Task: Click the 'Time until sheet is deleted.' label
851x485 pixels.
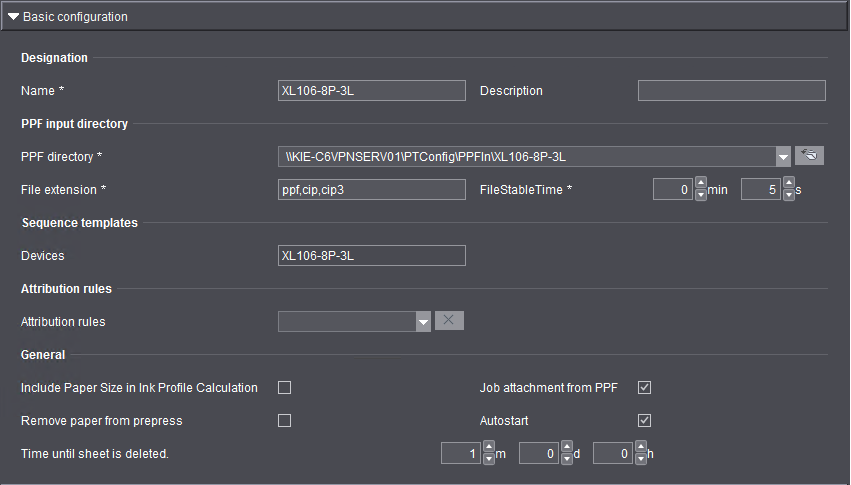Action: pos(95,454)
